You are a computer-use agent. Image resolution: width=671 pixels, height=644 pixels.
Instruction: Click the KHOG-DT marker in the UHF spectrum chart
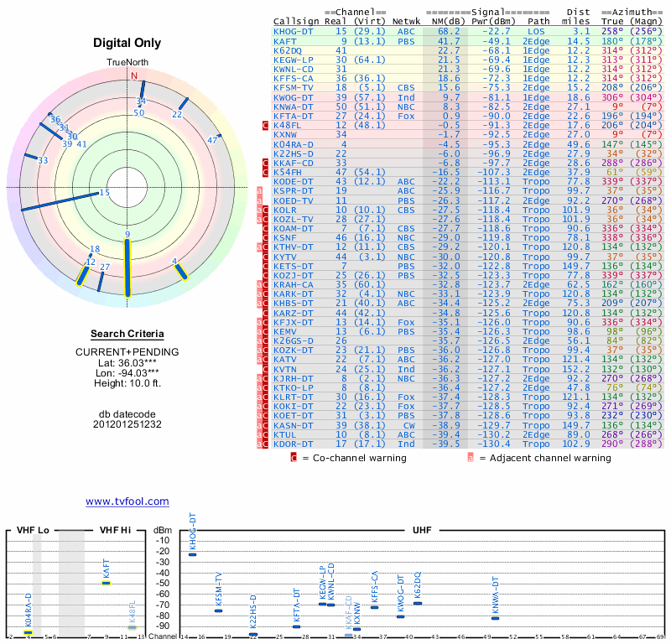tap(192, 554)
